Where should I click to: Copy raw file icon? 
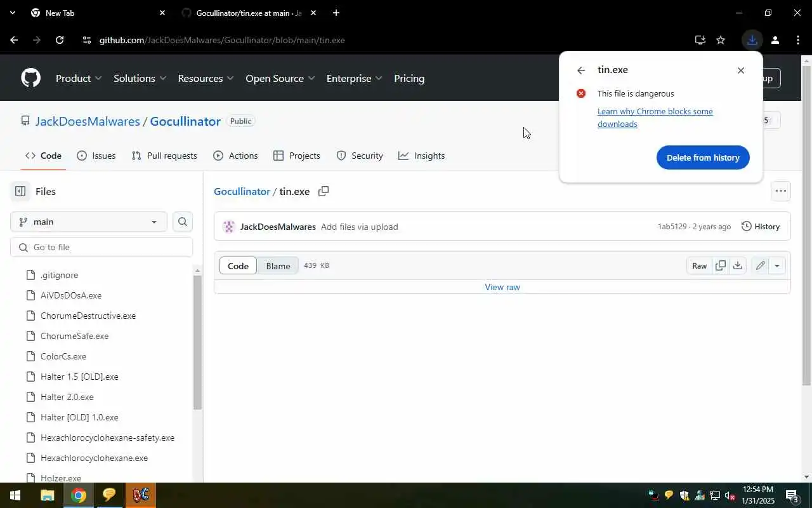721,266
